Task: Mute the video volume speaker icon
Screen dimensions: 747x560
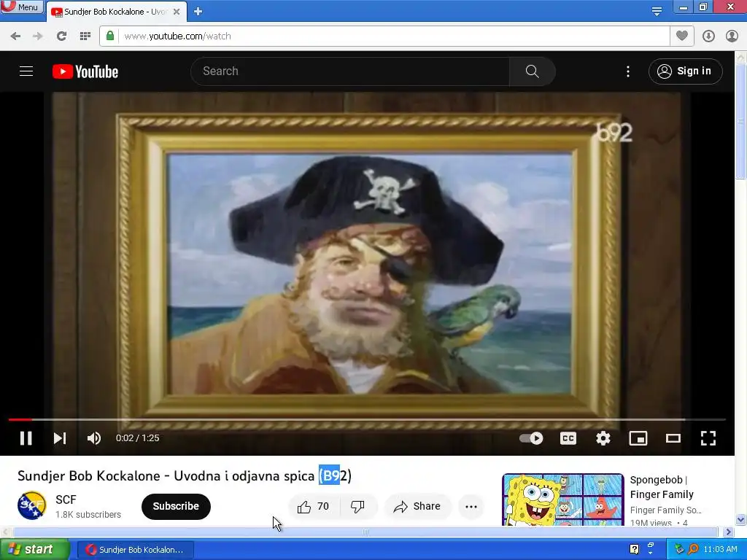Action: click(x=94, y=438)
